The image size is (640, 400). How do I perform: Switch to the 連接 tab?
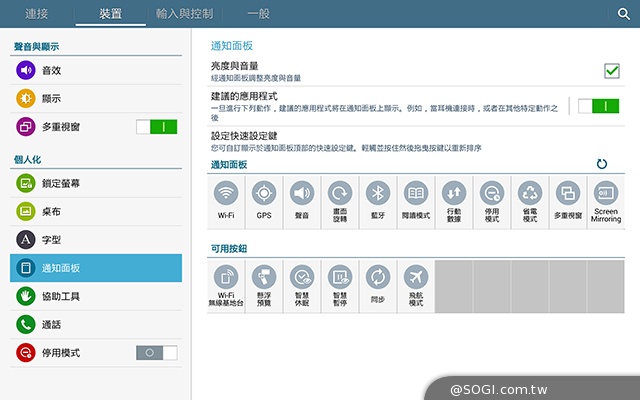36,14
